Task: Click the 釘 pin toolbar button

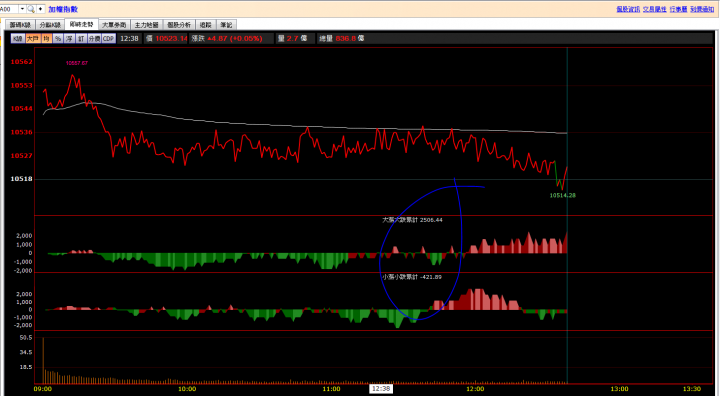Action: pyautogui.click(x=81, y=39)
